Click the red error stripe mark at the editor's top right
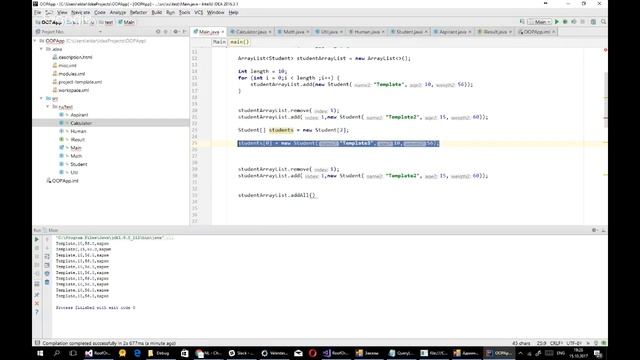Image resolution: width=640 pixels, height=360 pixels. [605, 50]
